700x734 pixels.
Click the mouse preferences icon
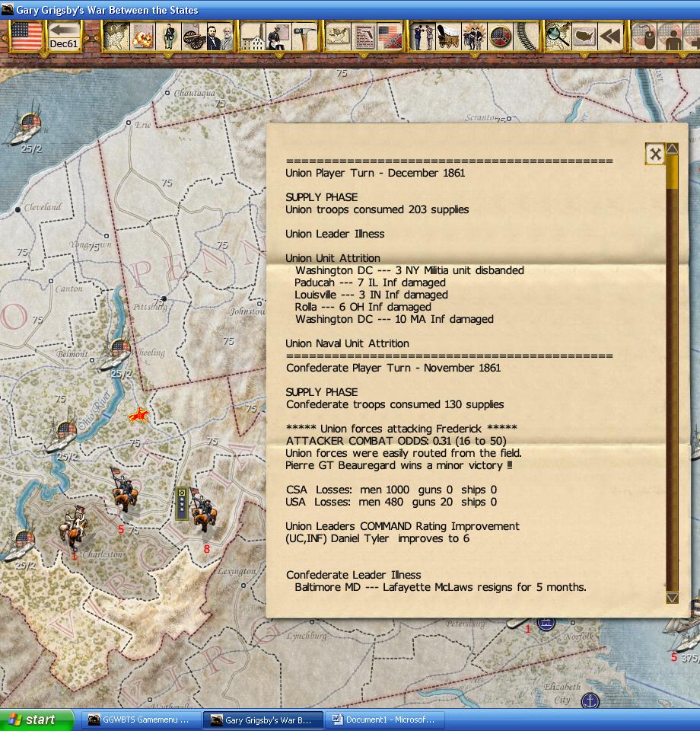click(644, 36)
